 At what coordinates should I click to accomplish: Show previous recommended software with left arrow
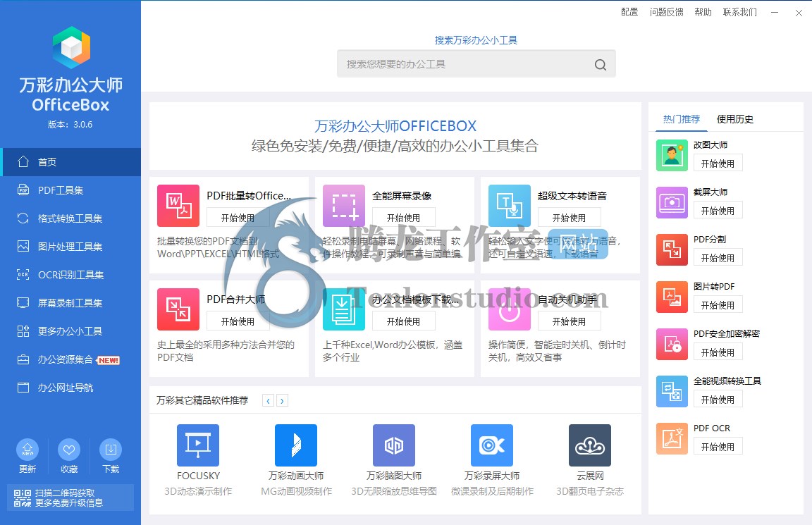click(x=268, y=401)
